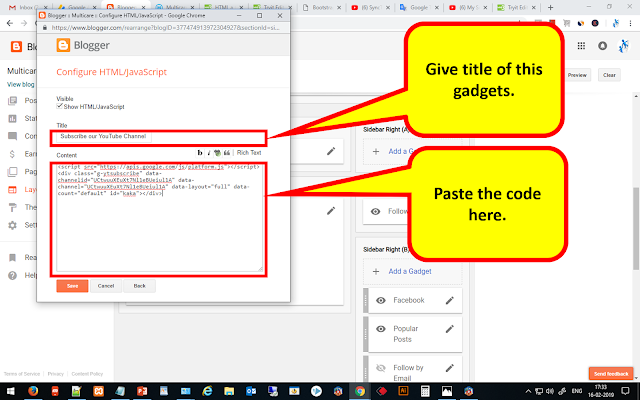Open the Comments section icon in the Blogger sidebar
This screenshot has width=640, height=400.
click(x=13, y=136)
